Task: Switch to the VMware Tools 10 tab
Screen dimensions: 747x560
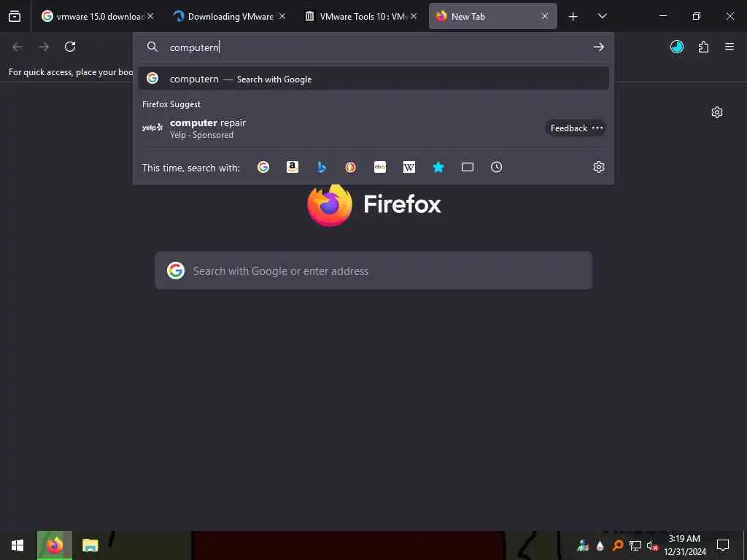Action: 362,16
